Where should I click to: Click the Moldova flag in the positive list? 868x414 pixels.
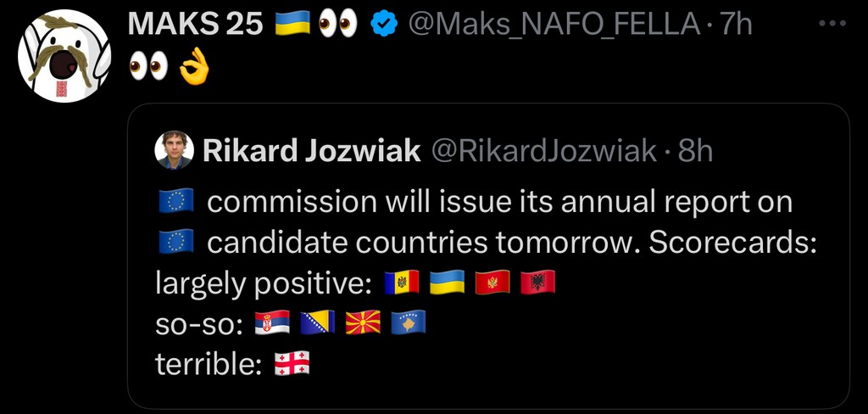click(x=402, y=284)
